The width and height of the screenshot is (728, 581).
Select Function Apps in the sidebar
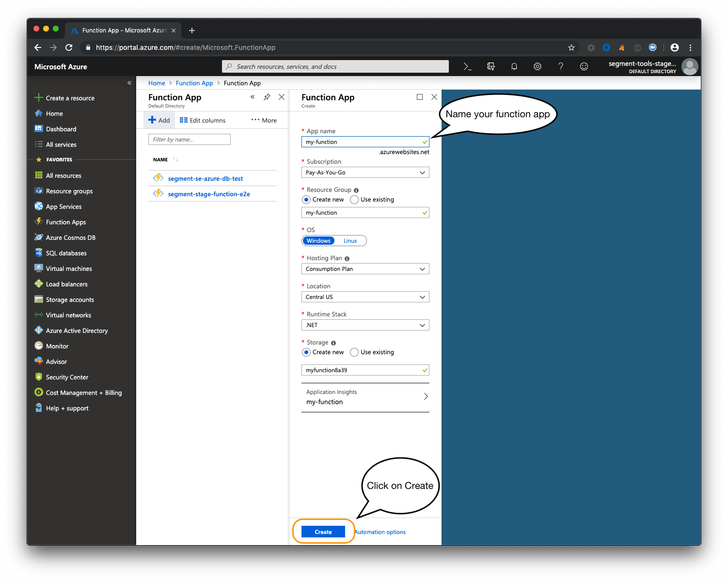point(65,222)
